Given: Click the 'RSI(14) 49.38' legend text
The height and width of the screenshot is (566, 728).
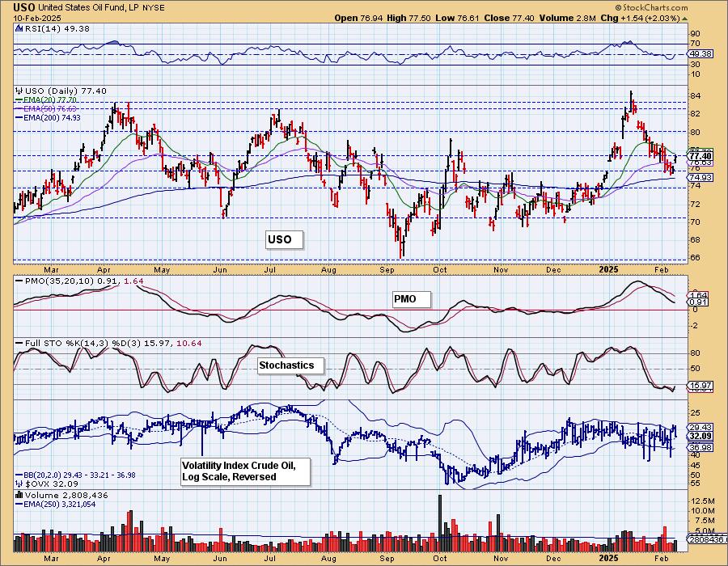Looking at the screenshot, I should [57, 28].
